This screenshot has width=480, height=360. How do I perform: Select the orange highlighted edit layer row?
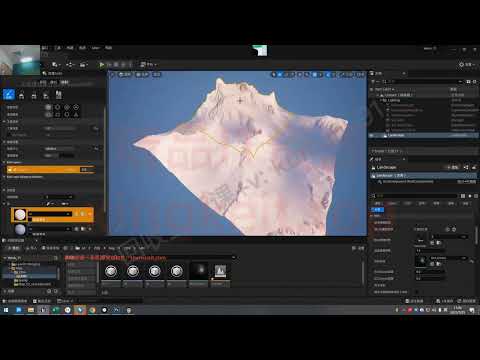(51, 170)
